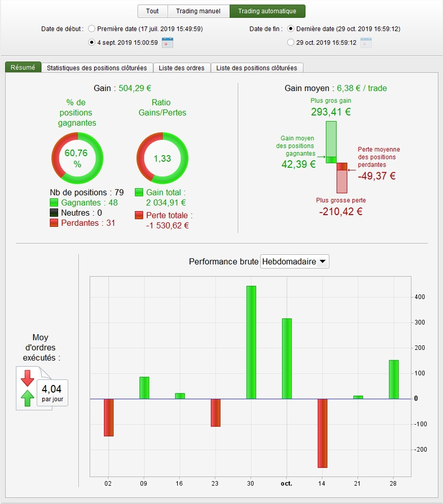Image resolution: width=443 pixels, height=504 pixels.
Task: Click the Perte totale -1 530,62 € amount
Action: 167,225
